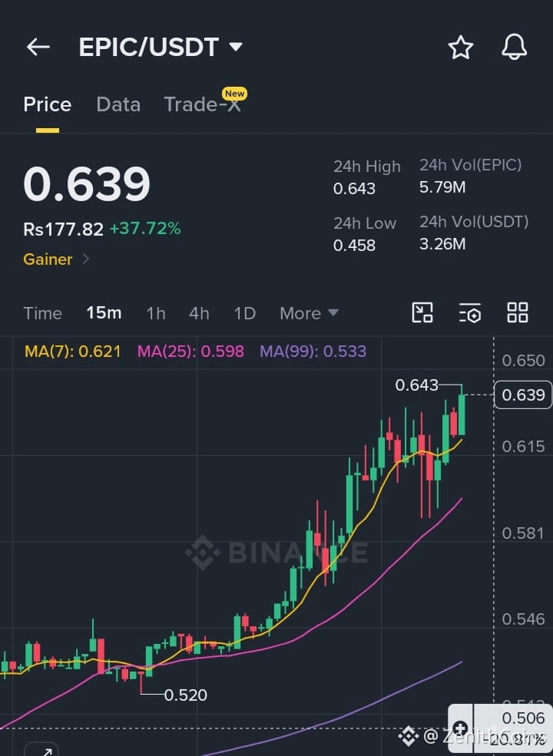Tap the +37.72% change percentage
Screen dimensions: 553x756
pyautogui.click(x=145, y=229)
